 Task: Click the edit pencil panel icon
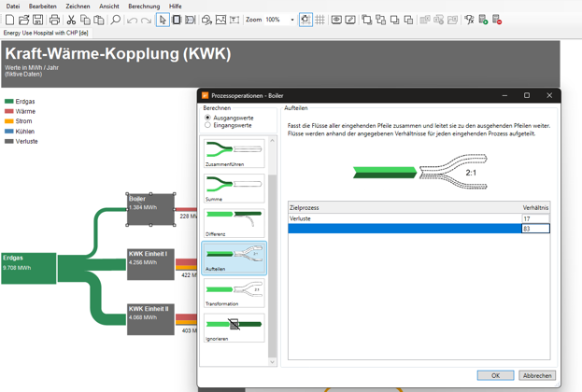coord(350,20)
